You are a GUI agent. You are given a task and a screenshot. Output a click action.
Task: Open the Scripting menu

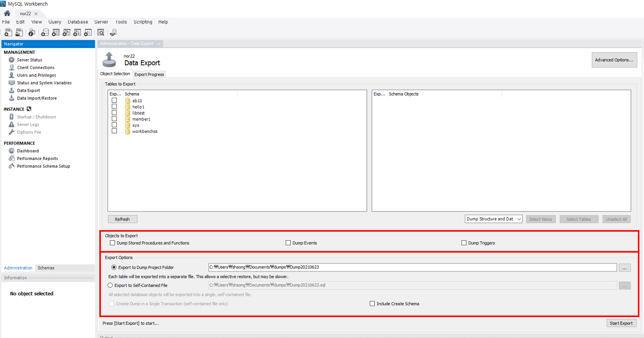pos(143,22)
